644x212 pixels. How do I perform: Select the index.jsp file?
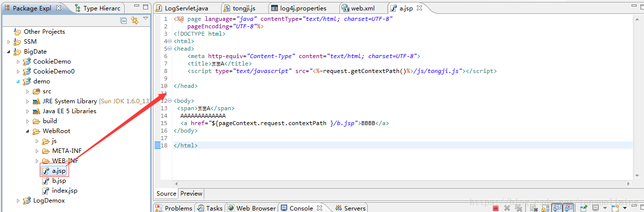[65, 191]
